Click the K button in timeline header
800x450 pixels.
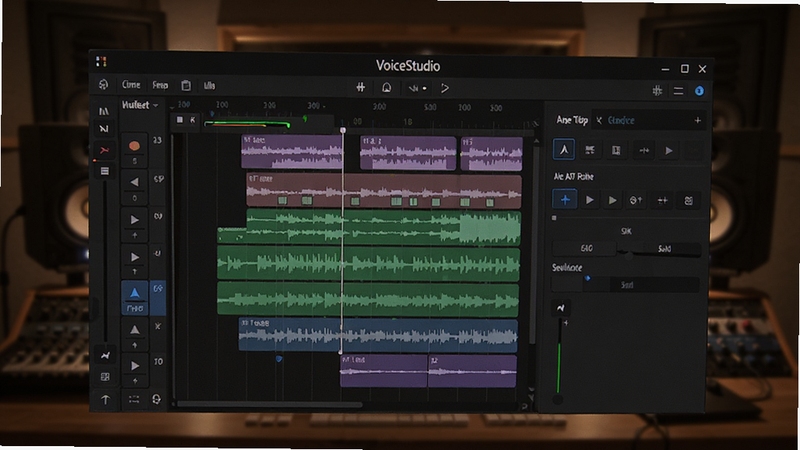(192, 119)
